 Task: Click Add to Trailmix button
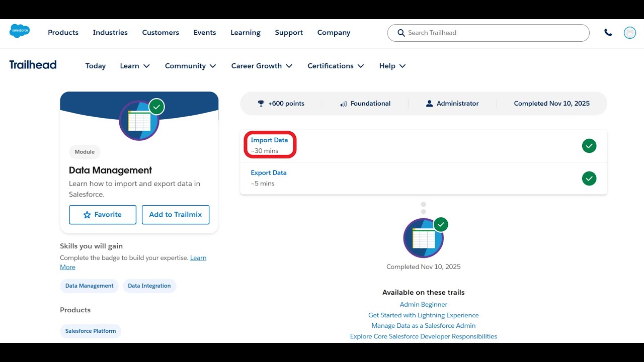176,215
